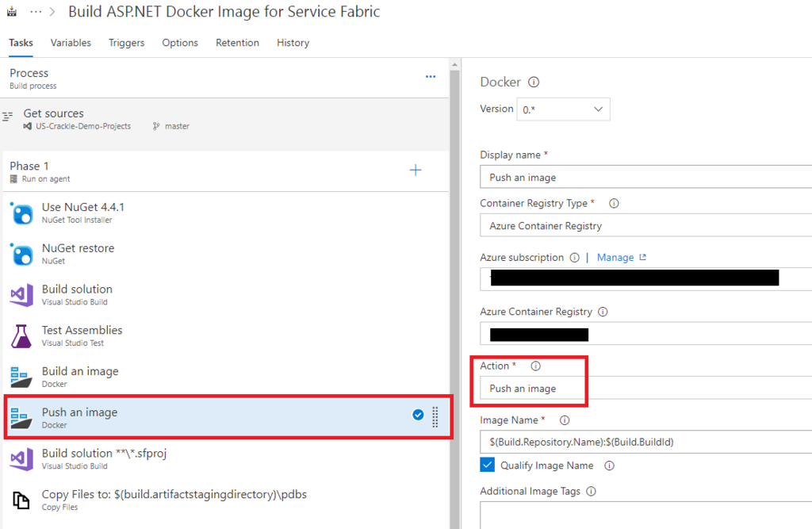Click the scrollbar up arrow
The width and height of the screenshot is (812, 529).
click(x=454, y=65)
